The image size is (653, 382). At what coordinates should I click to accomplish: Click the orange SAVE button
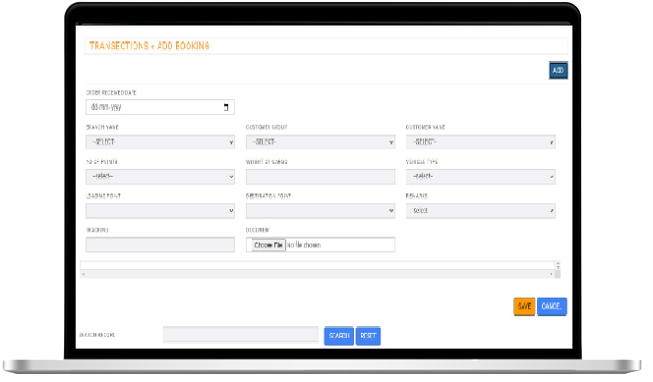(524, 306)
